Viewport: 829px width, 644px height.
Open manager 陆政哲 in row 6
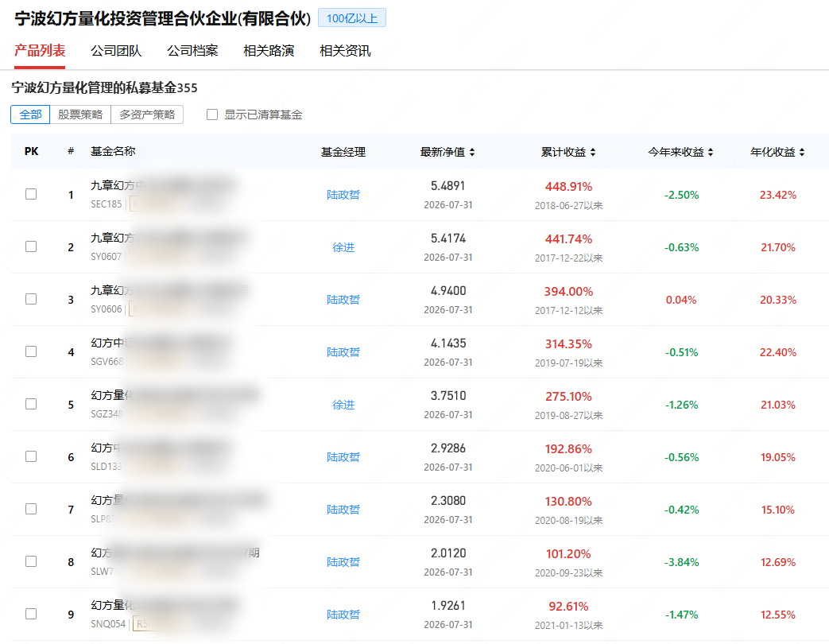343,457
